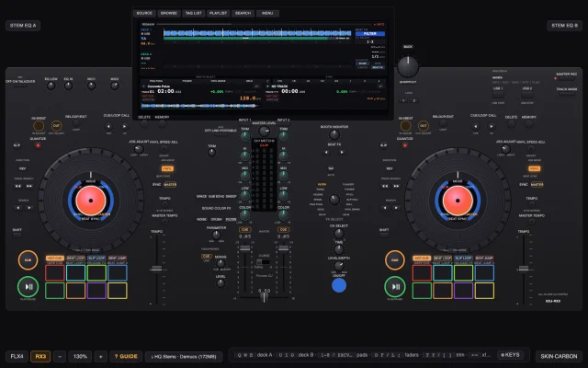Toggle QUANTIZE red button on deck B

click(404, 145)
